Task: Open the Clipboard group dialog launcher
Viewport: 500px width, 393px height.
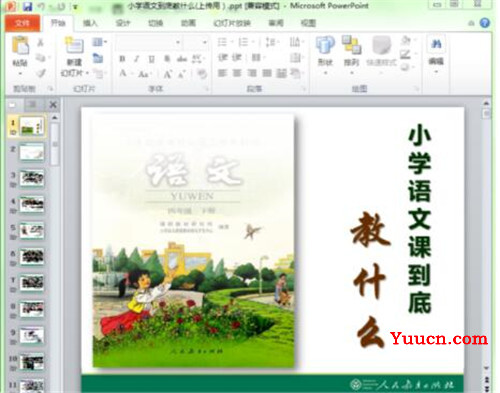Action: [x=50, y=88]
